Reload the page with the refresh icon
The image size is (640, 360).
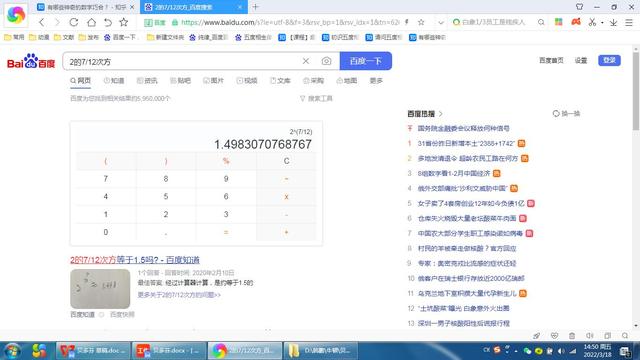(74, 22)
